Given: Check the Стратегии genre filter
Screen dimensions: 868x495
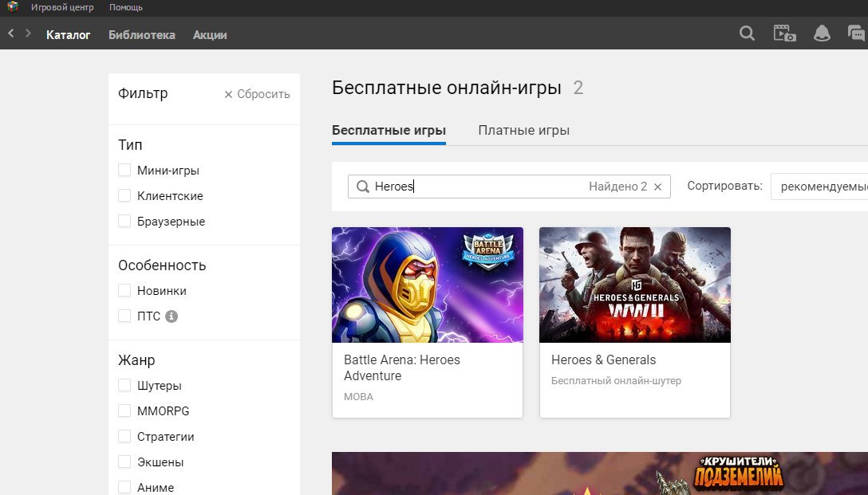Looking at the screenshot, I should [x=124, y=436].
